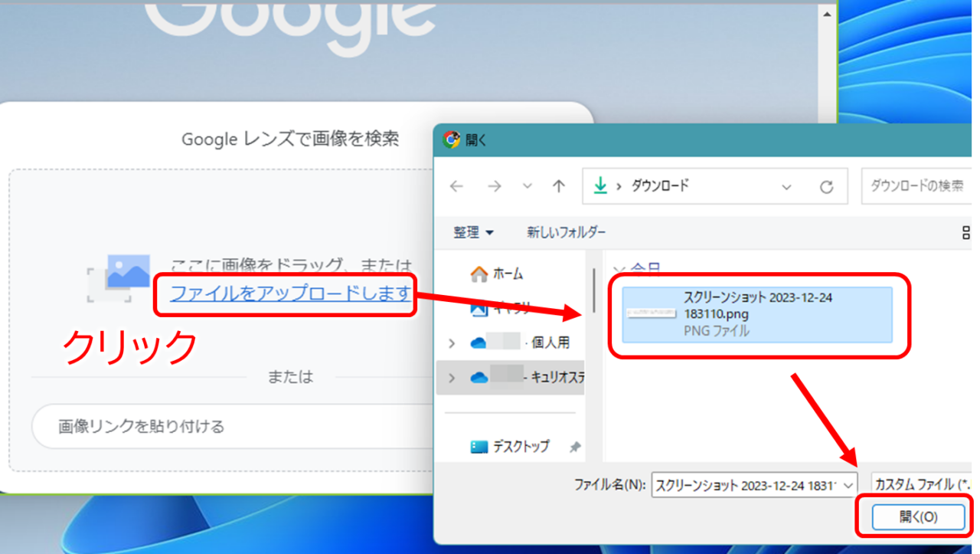Image resolution: width=980 pixels, height=554 pixels.
Task: Click 新しいフォルダー button
Action: (567, 232)
